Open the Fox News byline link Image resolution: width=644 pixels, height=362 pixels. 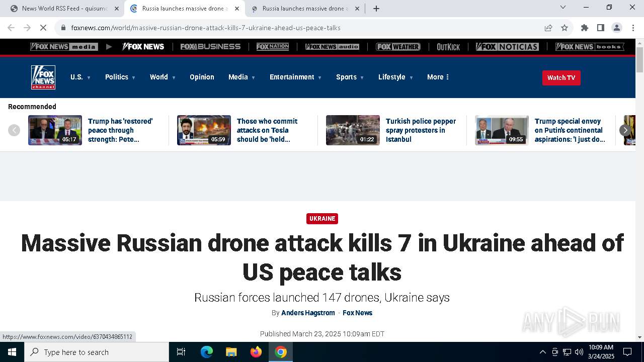tap(357, 313)
